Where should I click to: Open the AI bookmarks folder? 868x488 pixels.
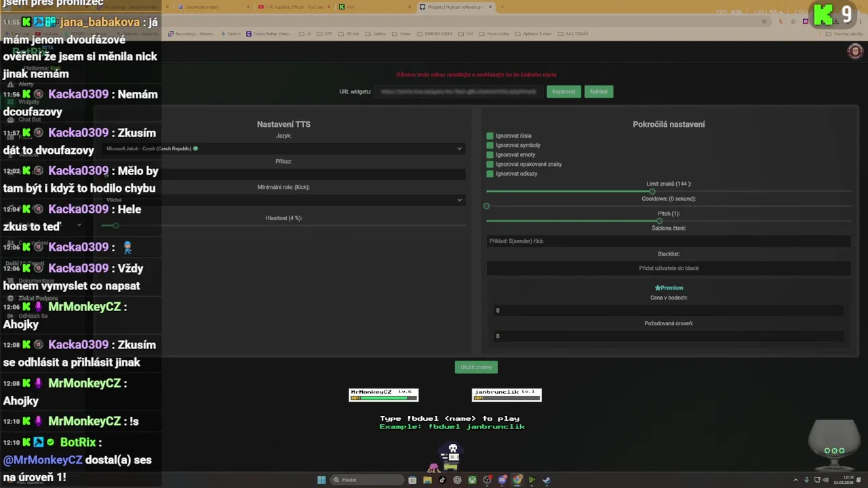[x=305, y=34]
